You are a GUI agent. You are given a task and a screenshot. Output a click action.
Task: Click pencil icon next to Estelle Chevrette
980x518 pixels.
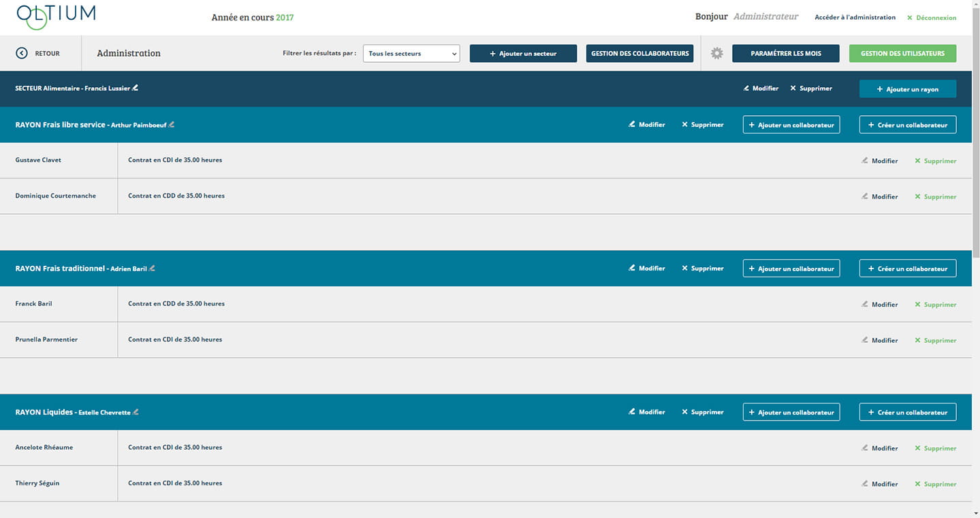tap(136, 412)
